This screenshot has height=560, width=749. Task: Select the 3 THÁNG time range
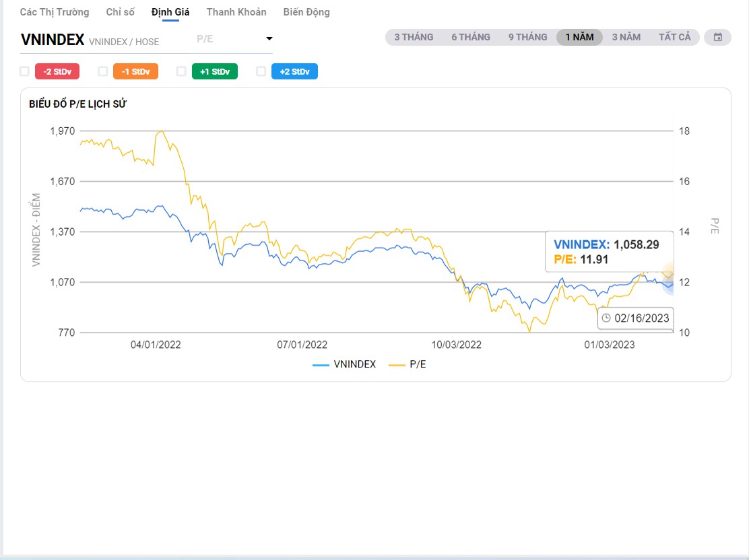(414, 37)
